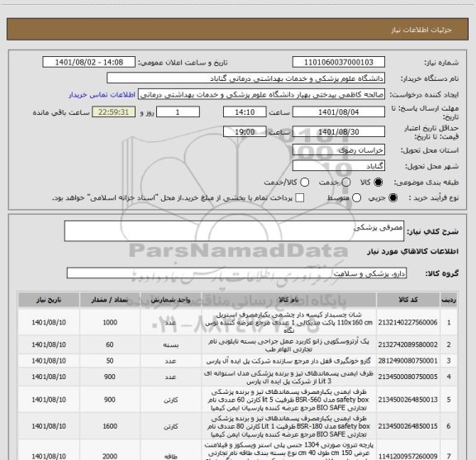Click quantity 1000 in row 1
Viewport: 476px width, 460px height.
pos(110,322)
